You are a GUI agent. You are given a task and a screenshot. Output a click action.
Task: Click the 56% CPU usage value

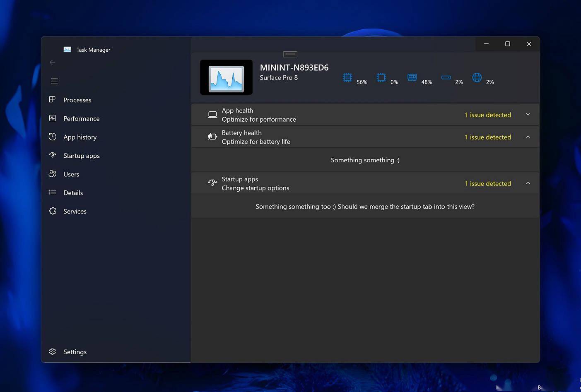pyautogui.click(x=362, y=82)
